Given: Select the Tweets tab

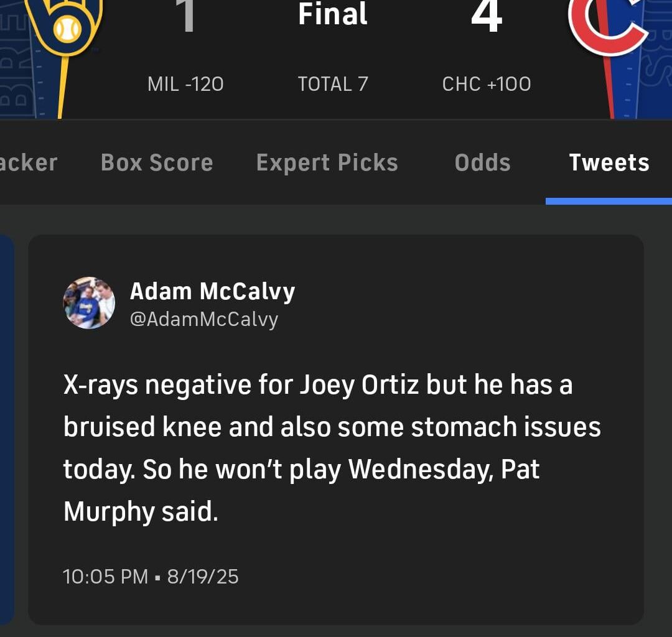Looking at the screenshot, I should (609, 163).
